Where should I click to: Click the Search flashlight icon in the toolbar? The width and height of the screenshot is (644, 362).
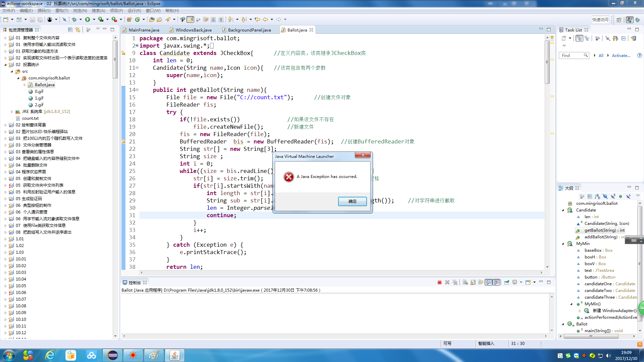pyautogui.click(x=168, y=19)
